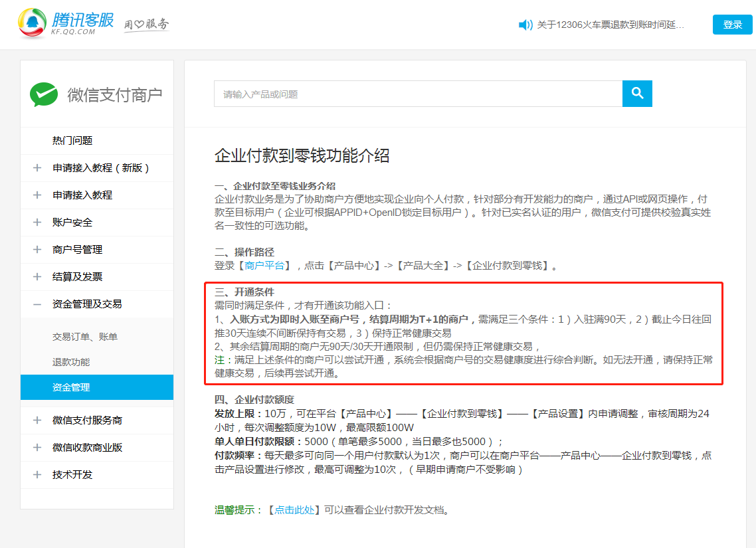Click the magnifier search button
Screen dimensions: 756x548
(637, 94)
